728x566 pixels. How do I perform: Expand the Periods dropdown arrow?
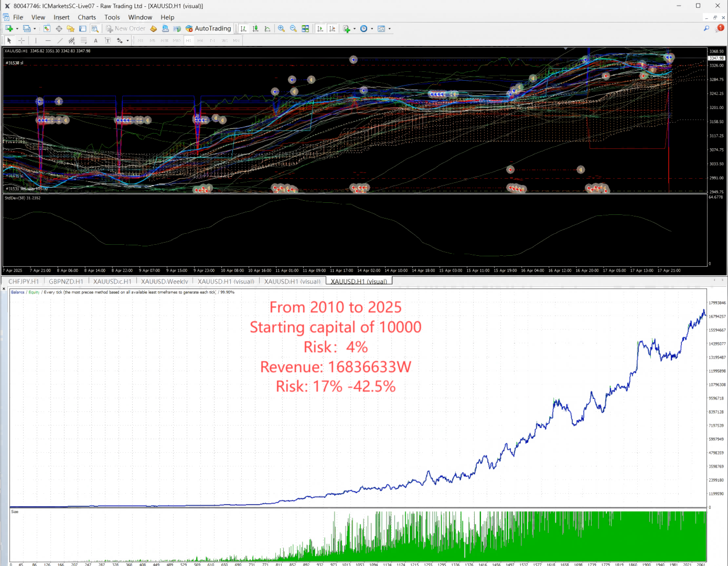coord(372,29)
